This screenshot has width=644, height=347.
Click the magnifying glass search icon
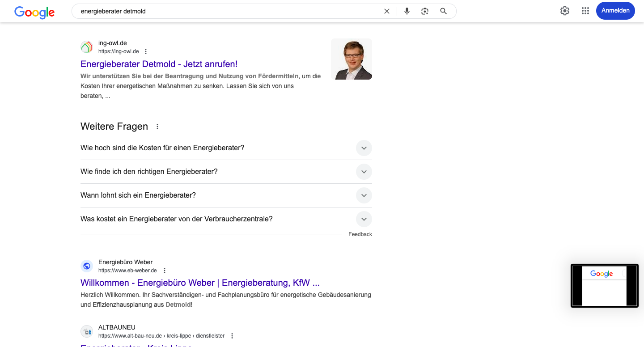click(443, 11)
